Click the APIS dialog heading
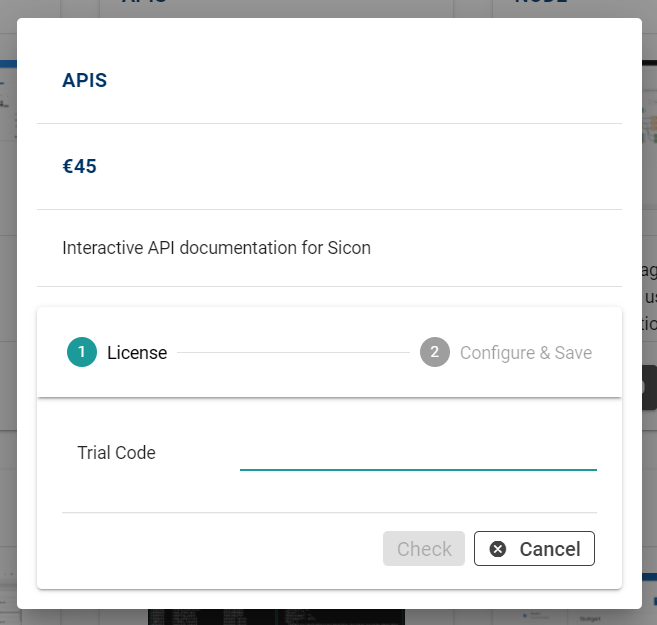Image resolution: width=657 pixels, height=625 pixels. (x=85, y=81)
